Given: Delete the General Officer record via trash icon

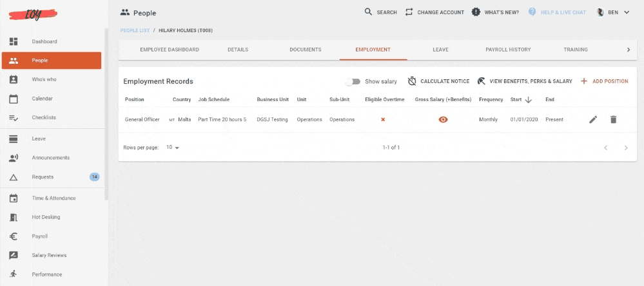Looking at the screenshot, I should (x=613, y=119).
